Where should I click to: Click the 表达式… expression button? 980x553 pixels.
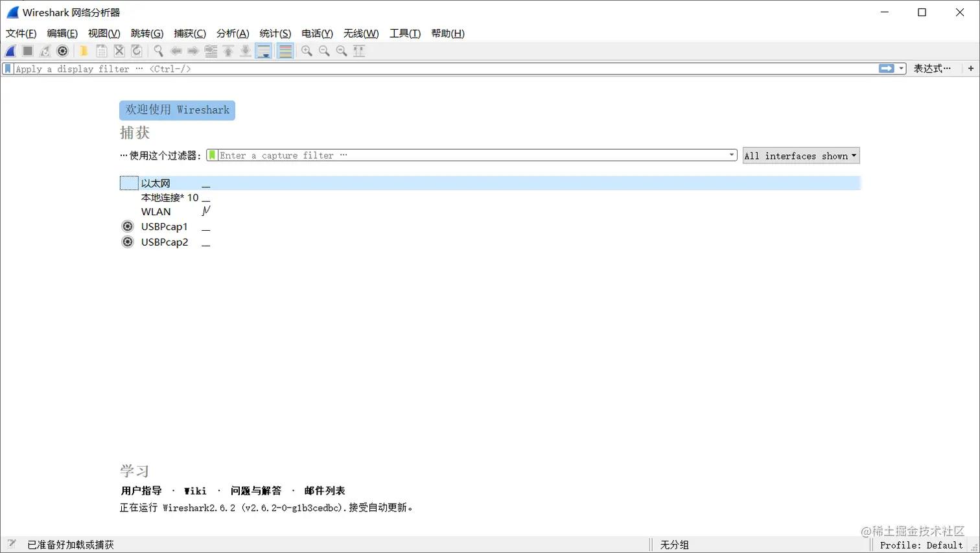point(932,69)
